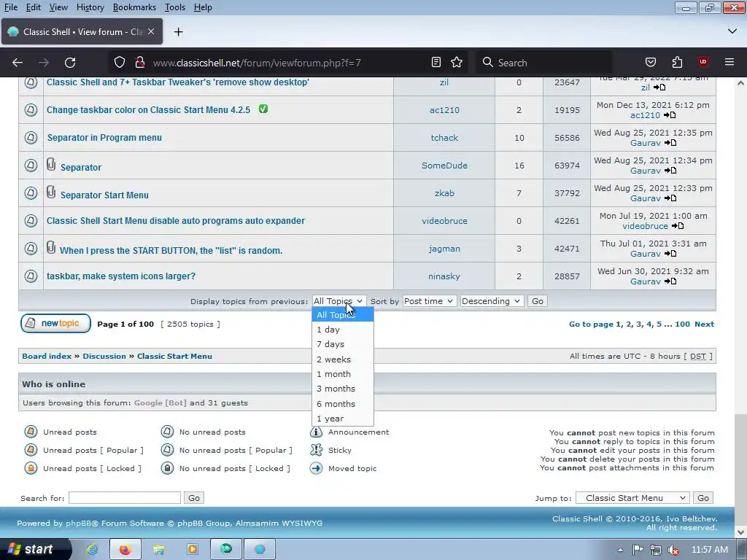Click the network tray icon
Screen dimensions: 747x560
[656, 550]
